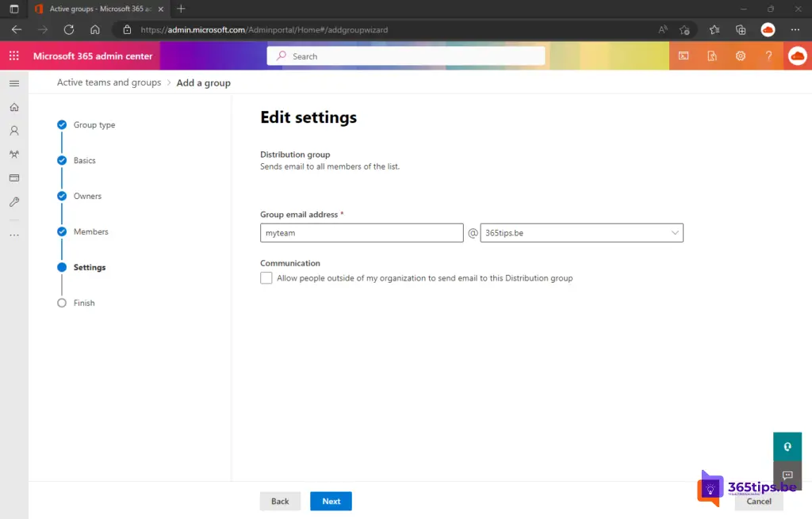Open Billing card icon in sidebar
The image size is (812, 519).
(x=13, y=178)
